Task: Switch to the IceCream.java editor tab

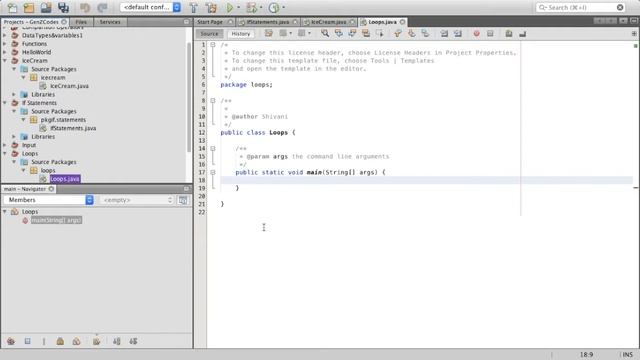Action: [329, 22]
